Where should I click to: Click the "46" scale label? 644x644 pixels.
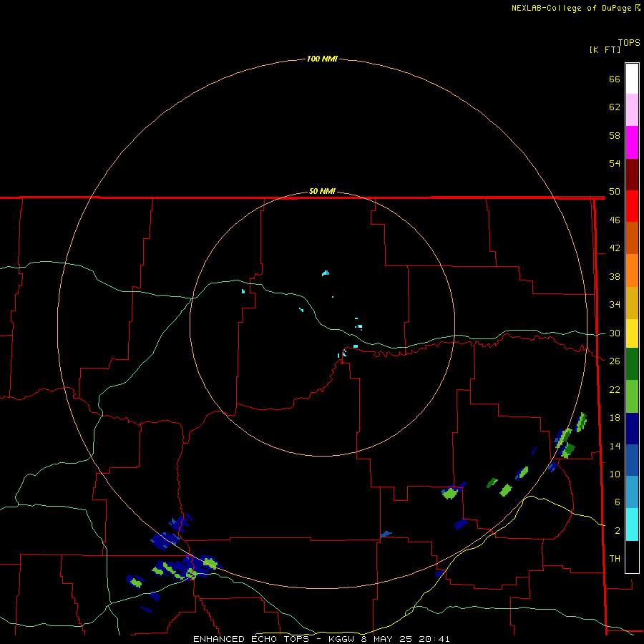point(615,220)
